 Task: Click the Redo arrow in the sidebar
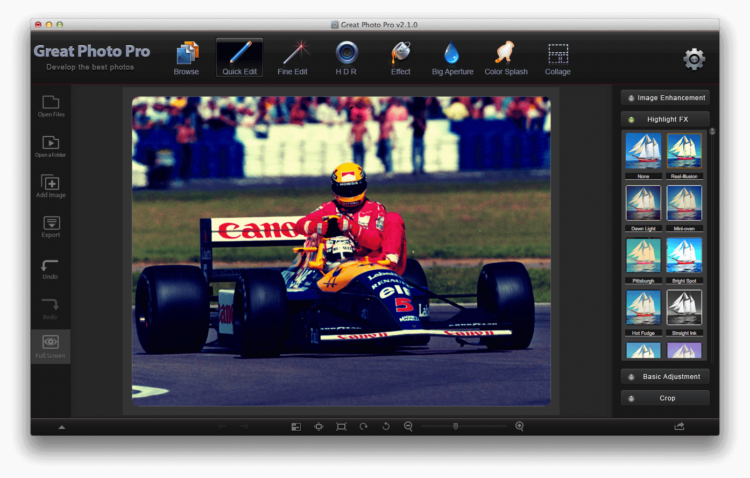[x=50, y=309]
